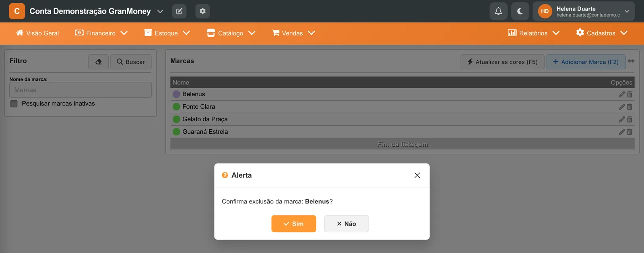Open the notifications bell
This screenshot has width=644, height=253.
point(498,11)
